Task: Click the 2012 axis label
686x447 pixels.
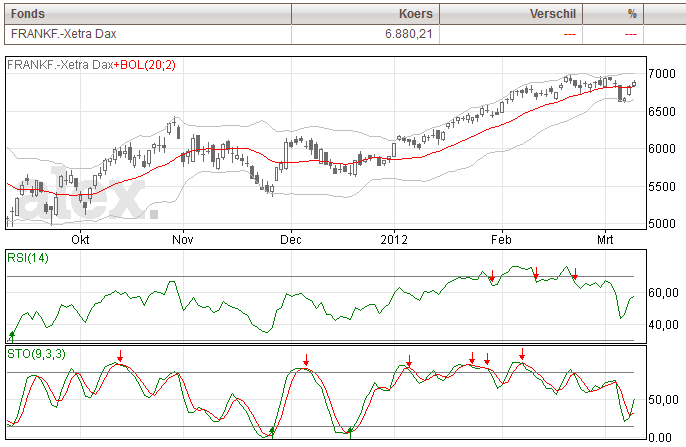Action: point(394,240)
